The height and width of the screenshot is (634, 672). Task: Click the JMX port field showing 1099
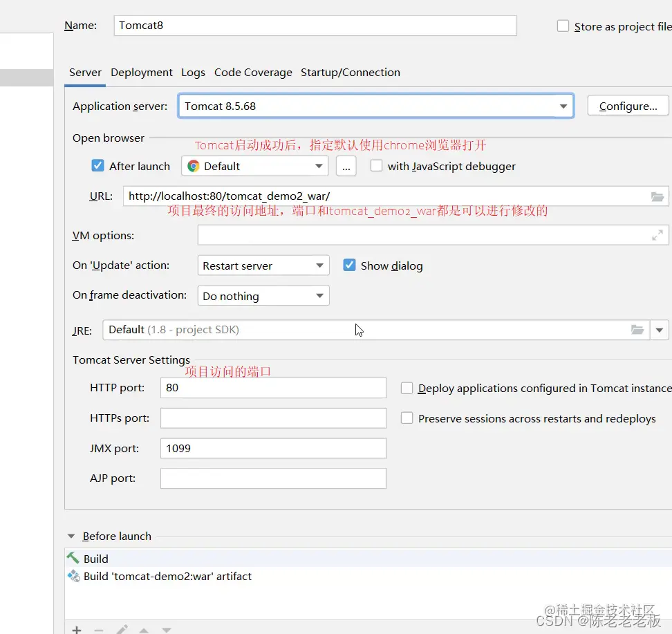273,449
